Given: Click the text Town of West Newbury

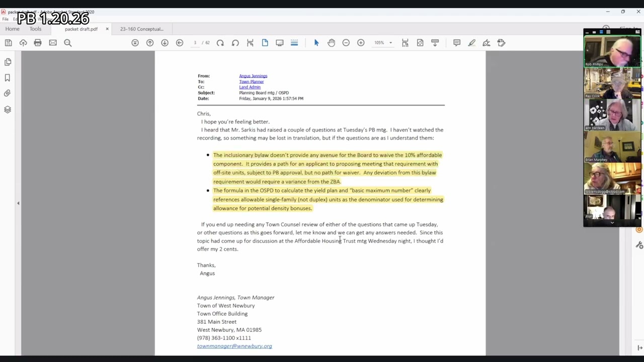Looking at the screenshot, I should [226, 306].
